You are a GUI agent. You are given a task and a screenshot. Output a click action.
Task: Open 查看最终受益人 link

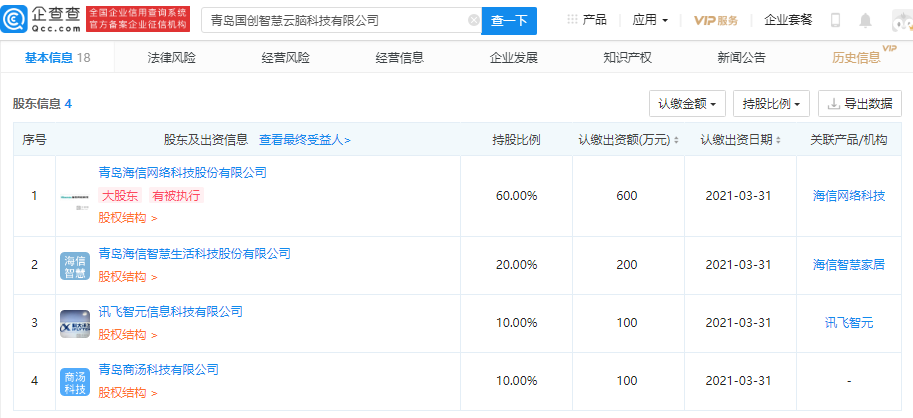305,140
